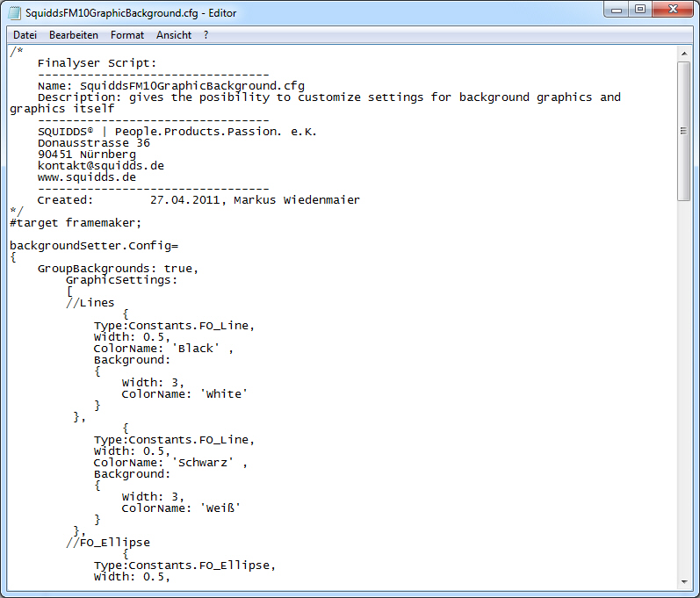Open the Bearbeiten menu
The height and width of the screenshot is (598, 700).
click(74, 35)
